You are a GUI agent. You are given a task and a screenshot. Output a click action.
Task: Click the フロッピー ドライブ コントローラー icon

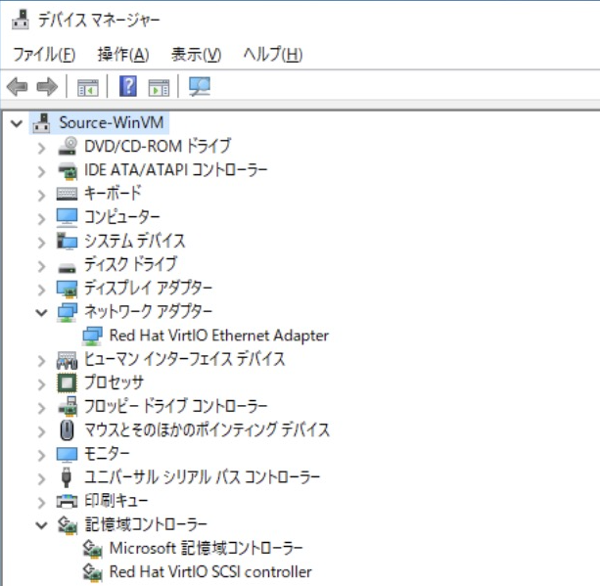click(x=67, y=406)
